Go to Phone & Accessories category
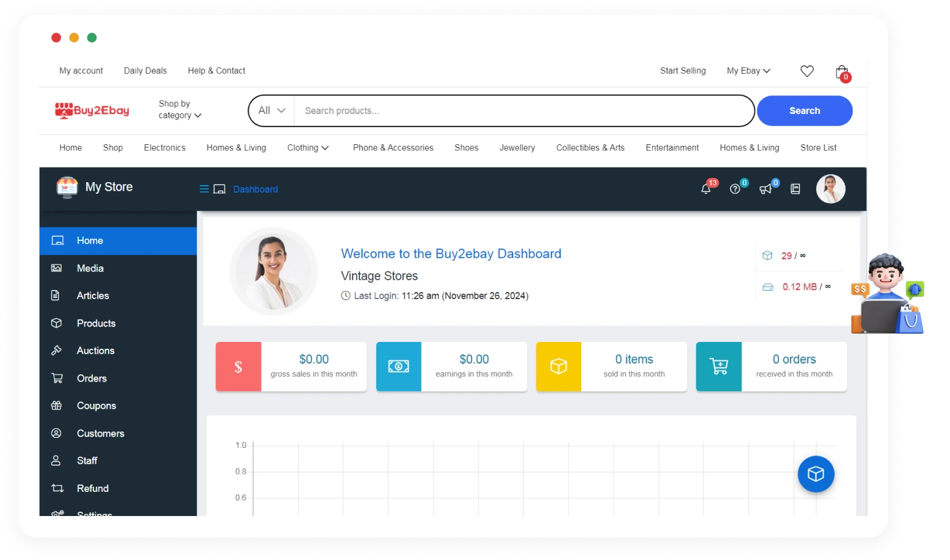950x560 pixels. [393, 147]
